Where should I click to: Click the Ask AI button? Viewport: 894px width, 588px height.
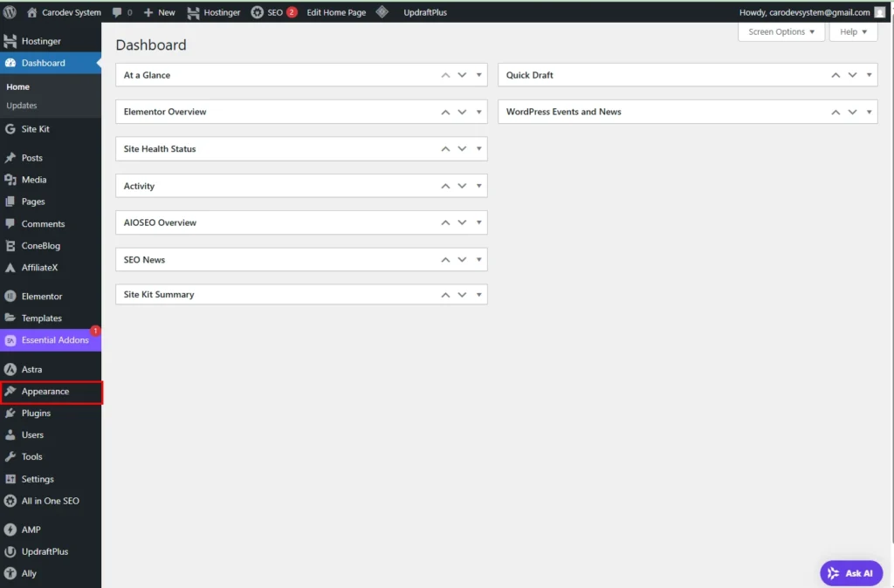pos(851,573)
